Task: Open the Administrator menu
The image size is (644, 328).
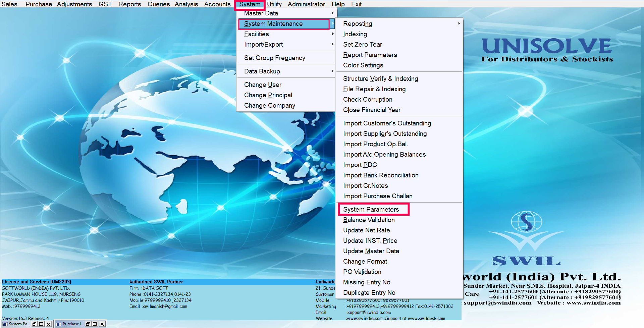Action: [x=306, y=4]
